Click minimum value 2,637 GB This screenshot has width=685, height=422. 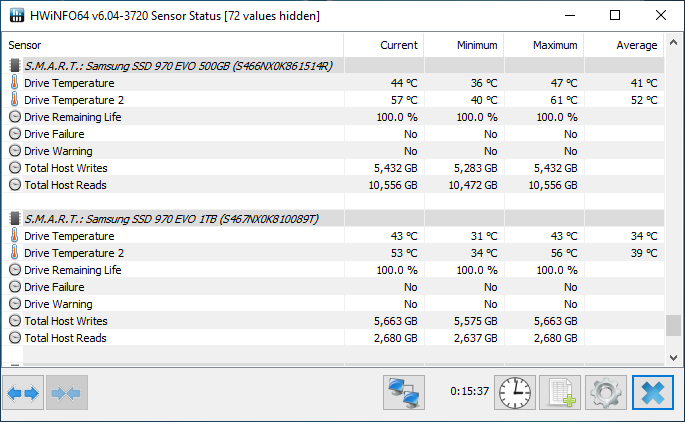tap(476, 338)
